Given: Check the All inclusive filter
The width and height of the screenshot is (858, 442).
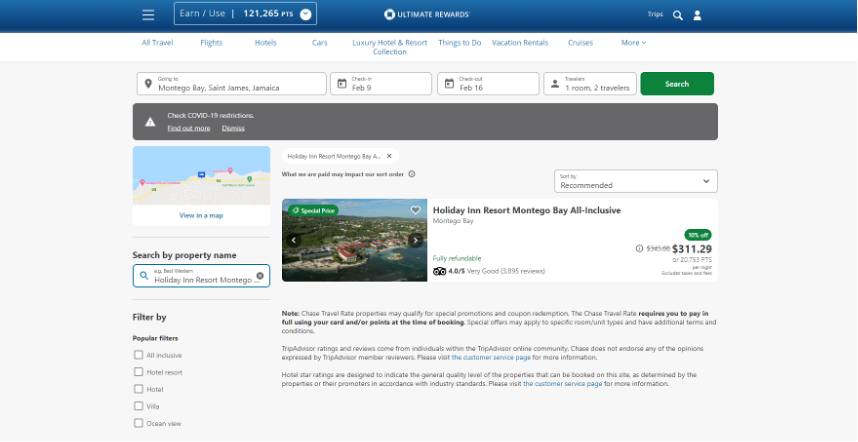Looking at the screenshot, I should click(x=139, y=355).
